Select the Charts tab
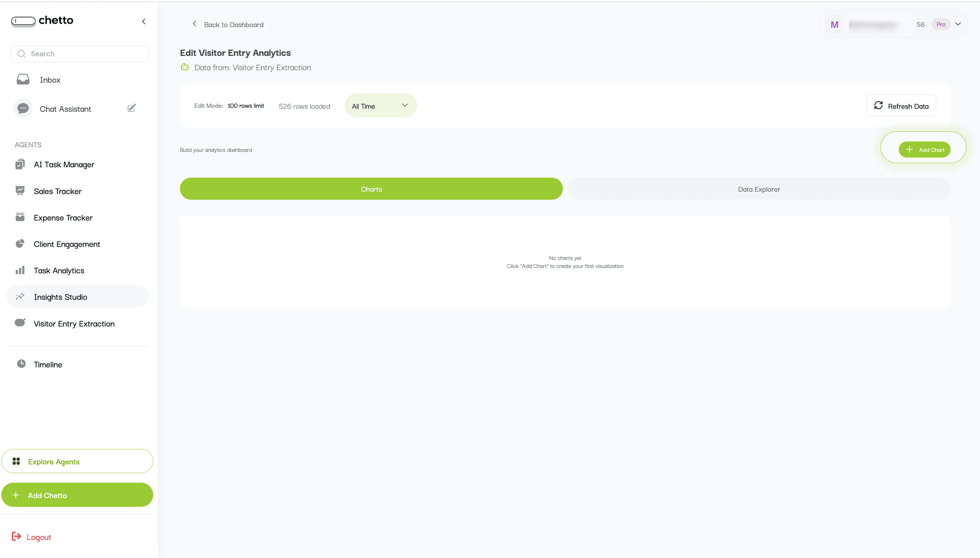Viewport: 980px width, 558px height. tap(371, 189)
